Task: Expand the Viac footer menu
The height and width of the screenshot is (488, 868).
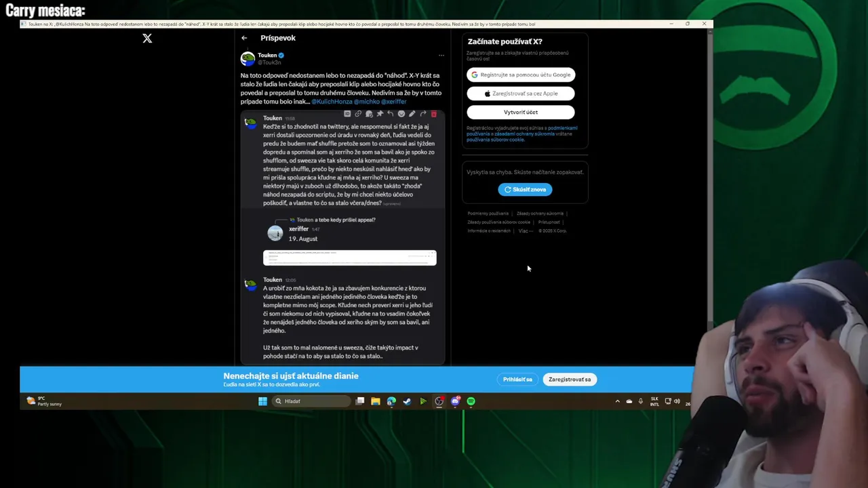Action: 525,231
